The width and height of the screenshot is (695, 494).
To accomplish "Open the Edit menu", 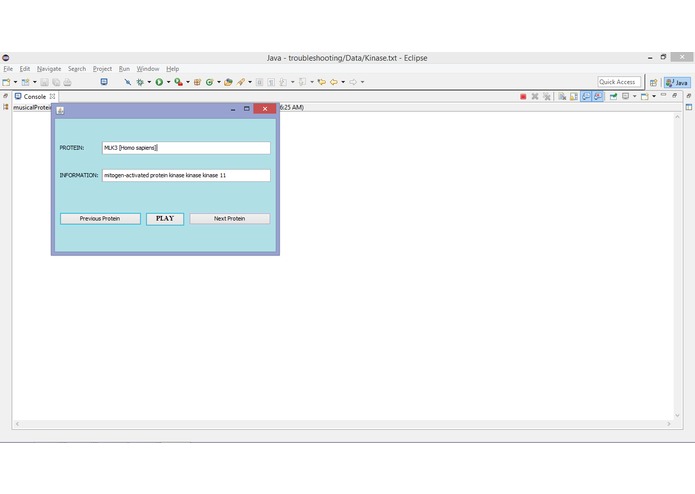I will point(25,69).
